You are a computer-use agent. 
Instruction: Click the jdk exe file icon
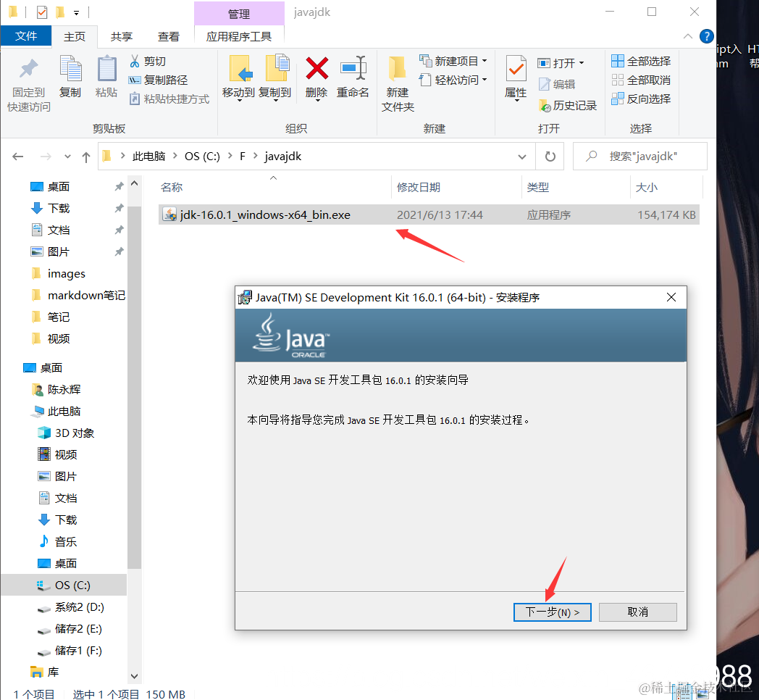point(169,214)
